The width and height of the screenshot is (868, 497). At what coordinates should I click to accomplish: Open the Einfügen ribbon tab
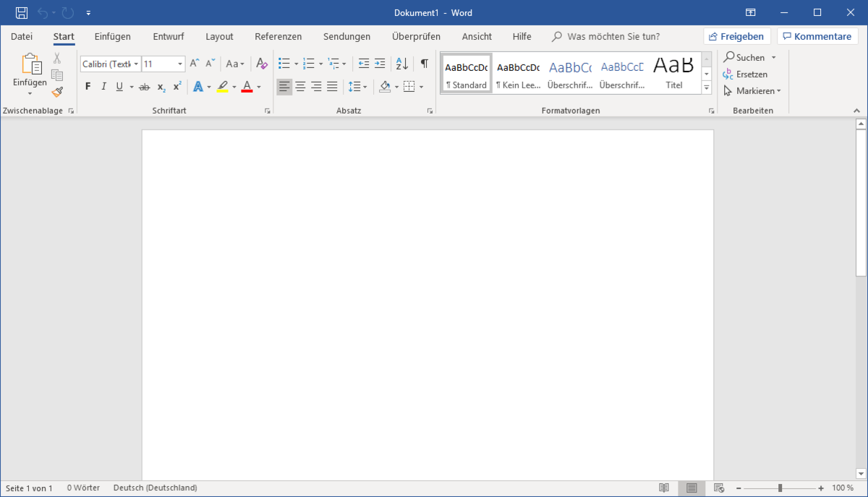(x=112, y=36)
